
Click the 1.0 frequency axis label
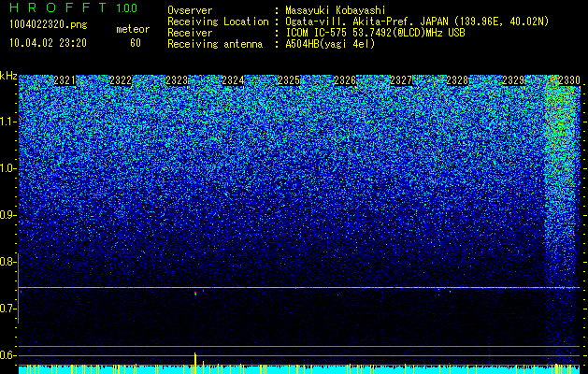tap(8, 168)
